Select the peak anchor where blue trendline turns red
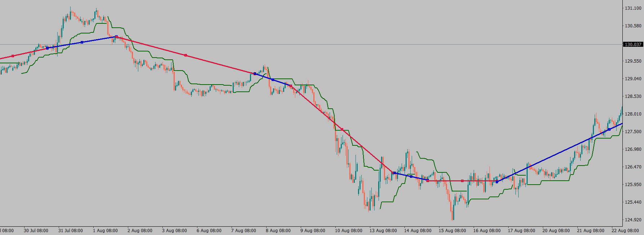Image resolution: width=644 pixels, height=235 pixels. (x=116, y=37)
